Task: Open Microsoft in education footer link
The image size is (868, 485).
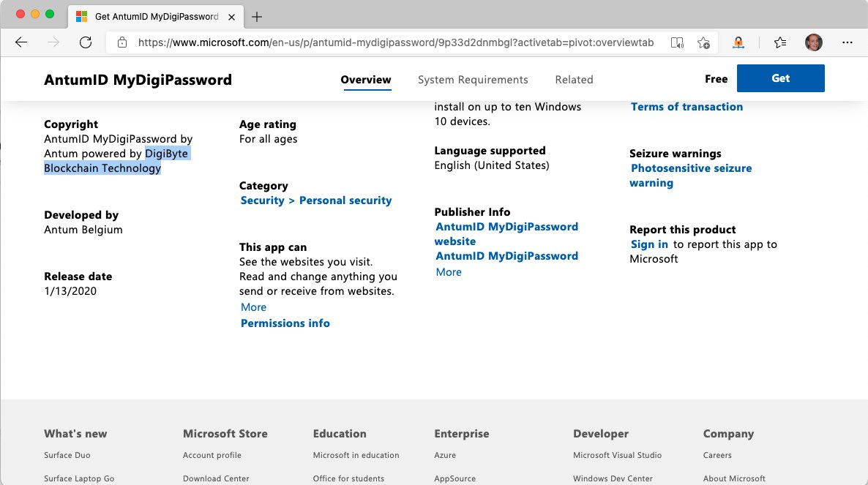Action: click(356, 455)
